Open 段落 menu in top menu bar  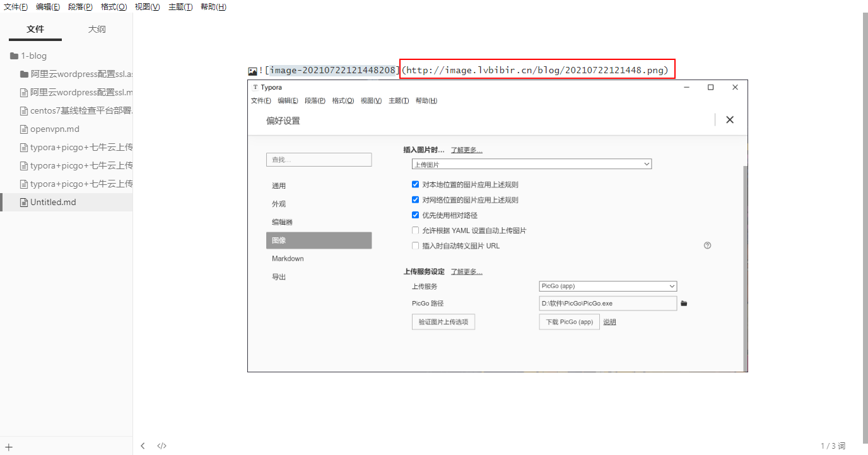(80, 7)
